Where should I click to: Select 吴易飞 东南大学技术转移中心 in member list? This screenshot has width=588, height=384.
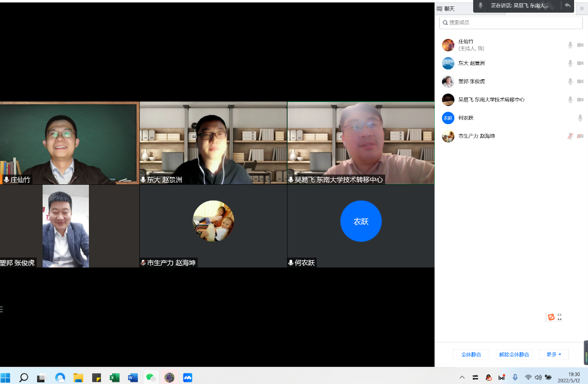pyautogui.click(x=491, y=100)
